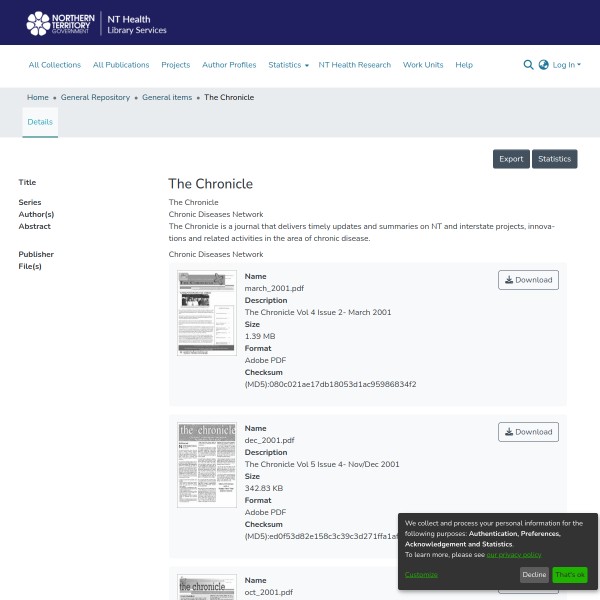Download the march_2001.pdf file
This screenshot has width=600, height=600.
(528, 280)
